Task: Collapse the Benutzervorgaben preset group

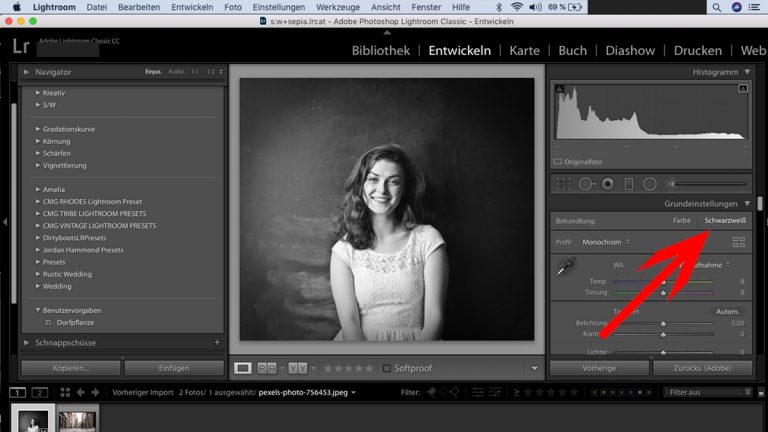Action: pyautogui.click(x=38, y=310)
